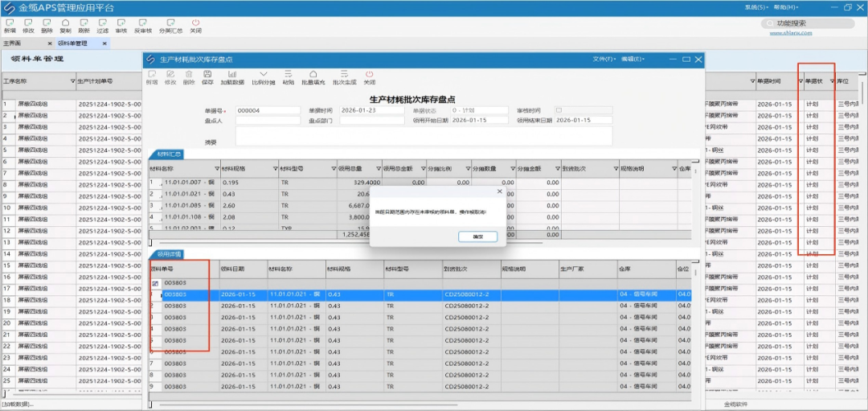
Task: Switch to the 主界面 tab
Action: [x=12, y=43]
